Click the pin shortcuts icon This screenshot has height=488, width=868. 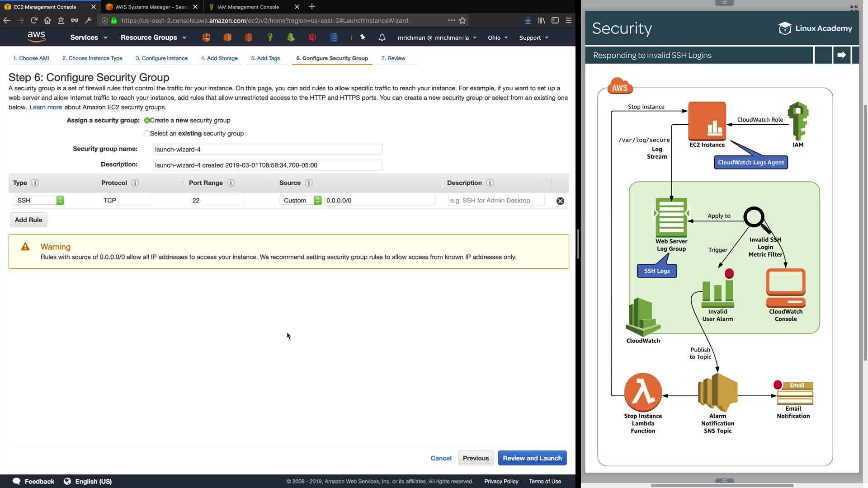tap(363, 38)
